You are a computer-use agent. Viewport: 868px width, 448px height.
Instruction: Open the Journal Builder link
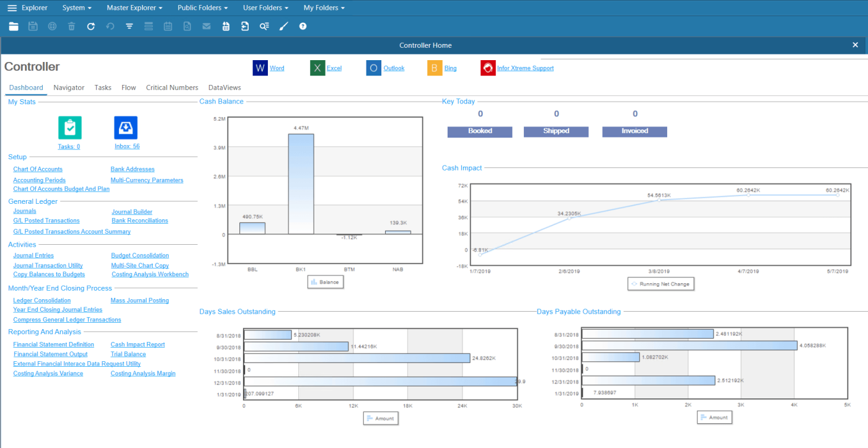click(x=132, y=212)
